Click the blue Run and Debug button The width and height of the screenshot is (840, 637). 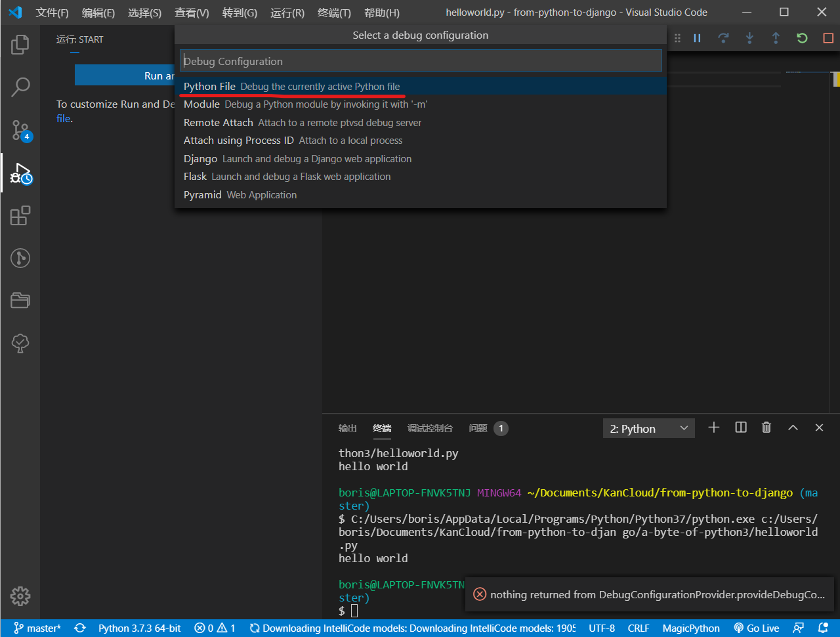(125, 76)
